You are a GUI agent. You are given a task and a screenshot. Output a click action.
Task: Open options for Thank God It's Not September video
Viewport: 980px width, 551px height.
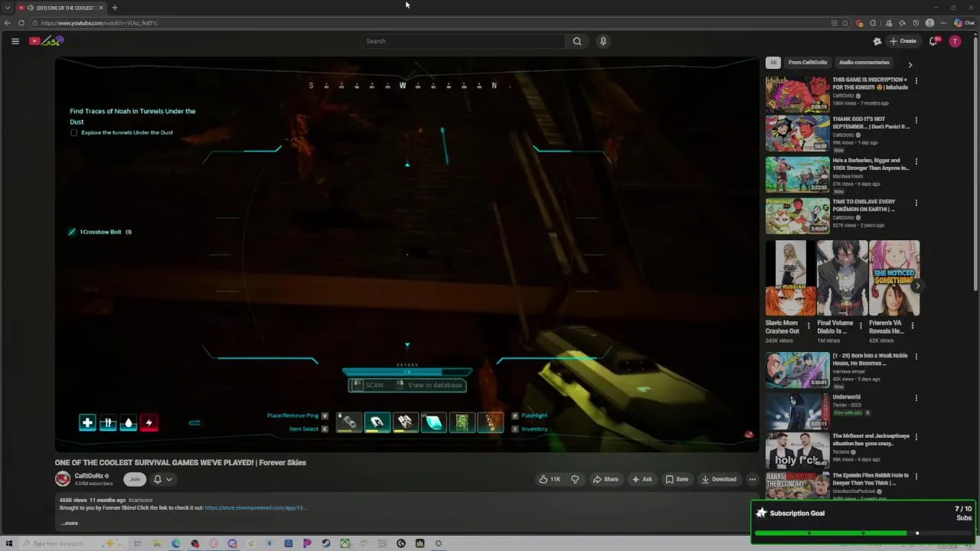(916, 120)
